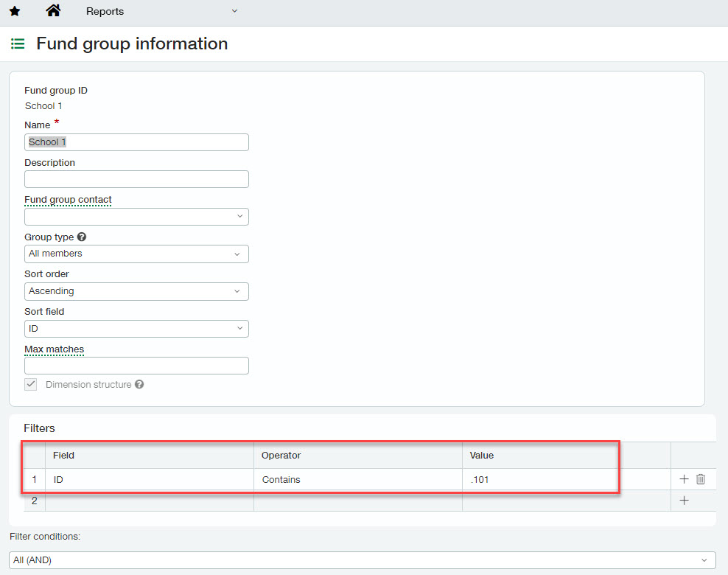Click the favorites star icon
This screenshot has width=728, height=575.
coord(15,11)
